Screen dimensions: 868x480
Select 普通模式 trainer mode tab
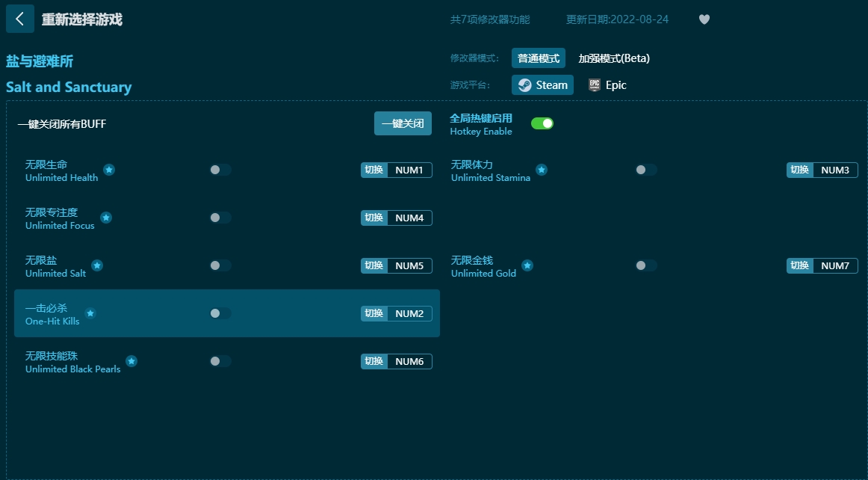(538, 58)
